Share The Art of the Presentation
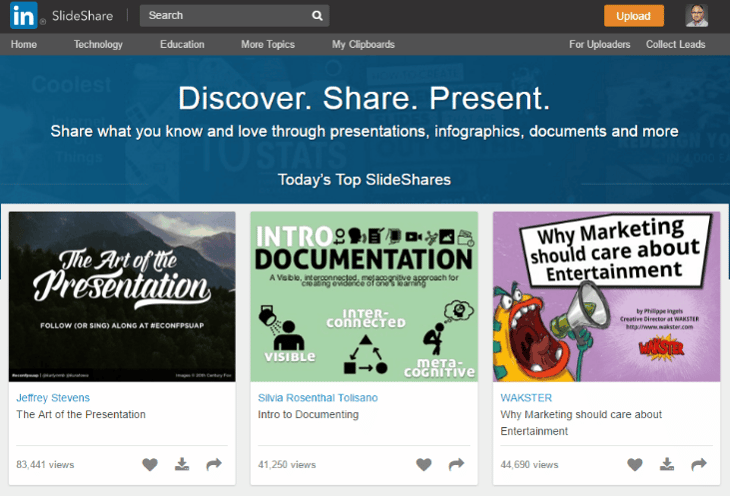730x496 pixels. pos(214,464)
